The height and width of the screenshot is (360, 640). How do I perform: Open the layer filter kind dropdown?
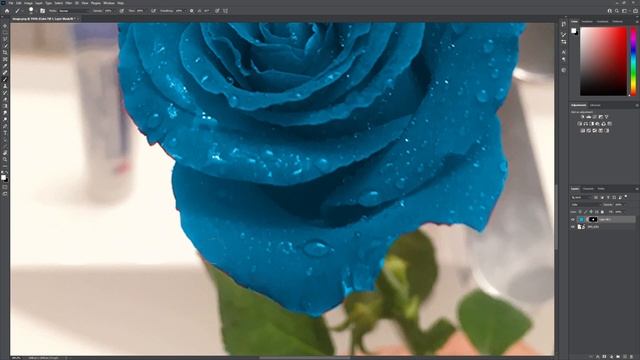(581, 197)
